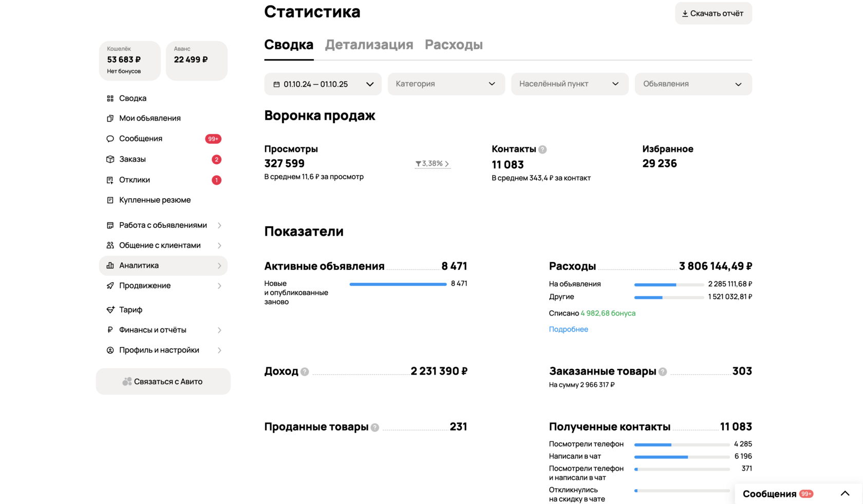Click the Сообщения floating chat panel title
This screenshot has height=504, width=863.
click(x=770, y=494)
